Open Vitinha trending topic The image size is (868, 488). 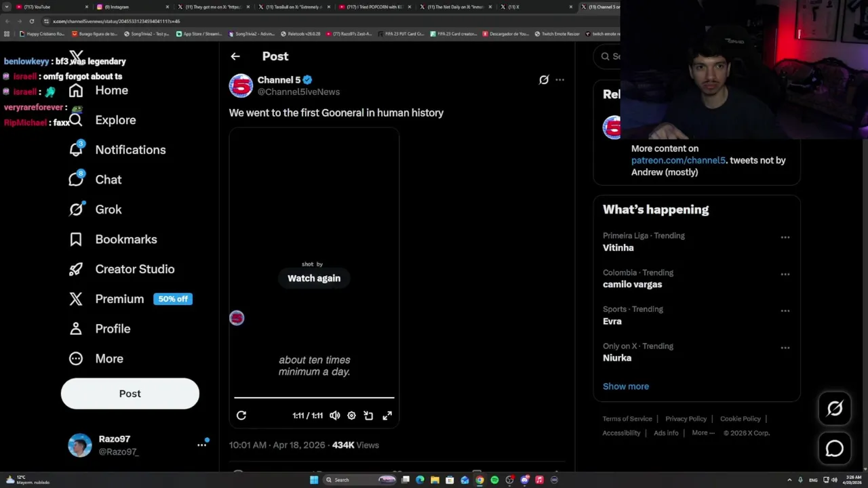(x=618, y=248)
